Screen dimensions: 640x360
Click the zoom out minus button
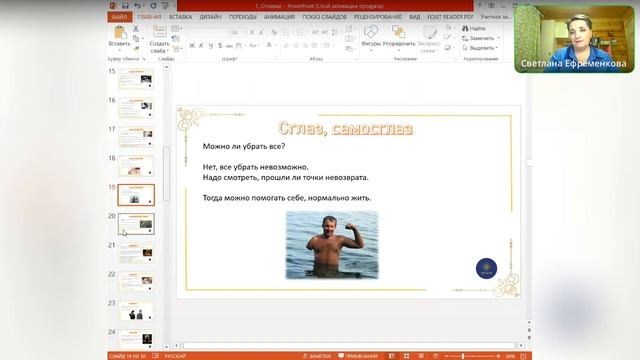pos(447,356)
